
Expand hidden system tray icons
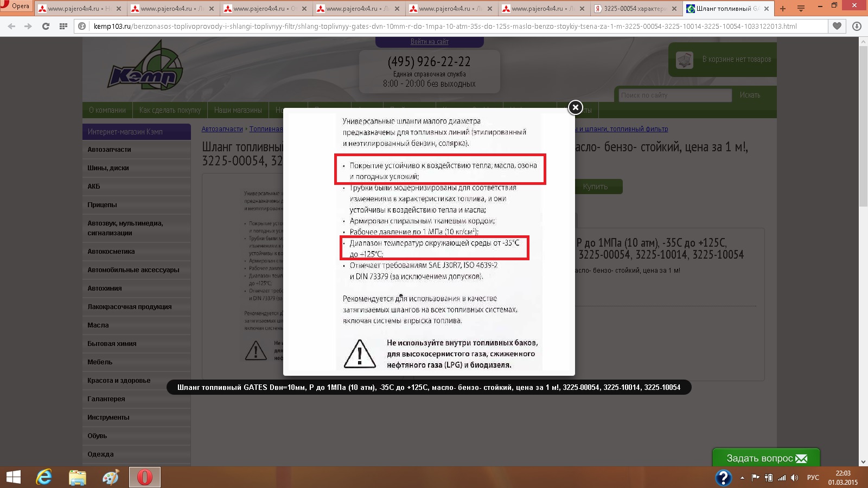pyautogui.click(x=742, y=478)
